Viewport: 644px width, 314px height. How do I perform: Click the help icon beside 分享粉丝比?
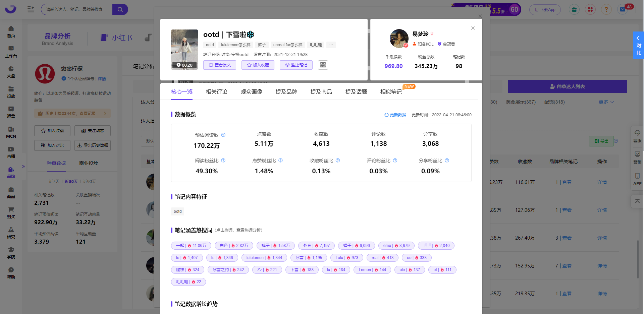pos(447,161)
